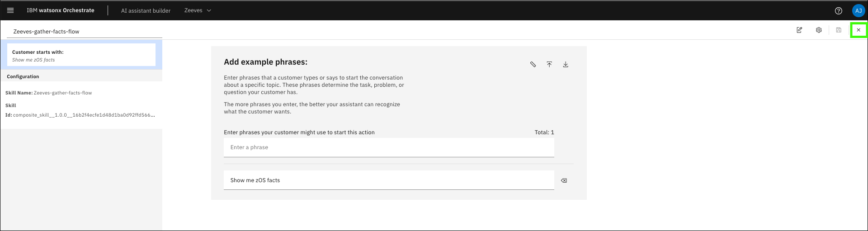The image size is (868, 231).
Task: Click the Zeeves-gather-facts-flow name field
Action: point(84,32)
